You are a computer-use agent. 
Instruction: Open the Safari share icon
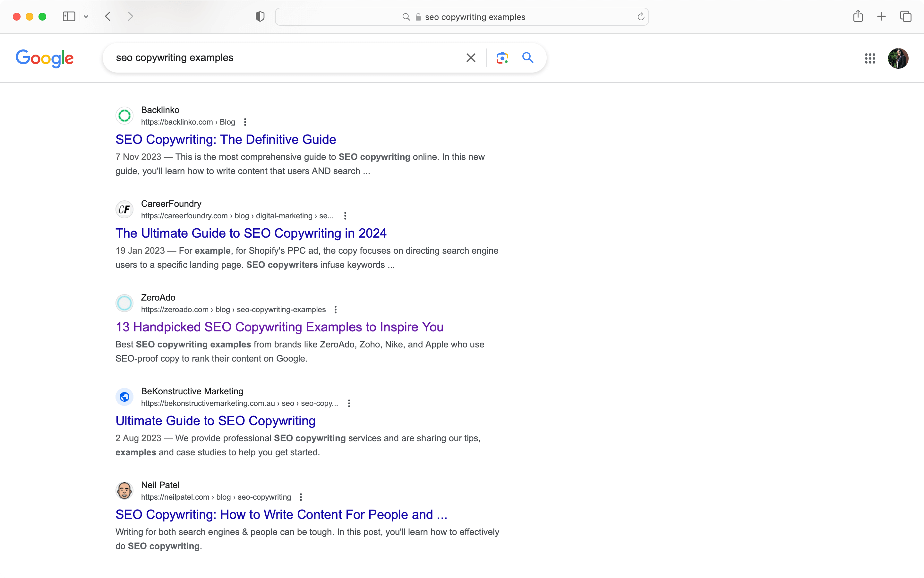click(x=858, y=16)
